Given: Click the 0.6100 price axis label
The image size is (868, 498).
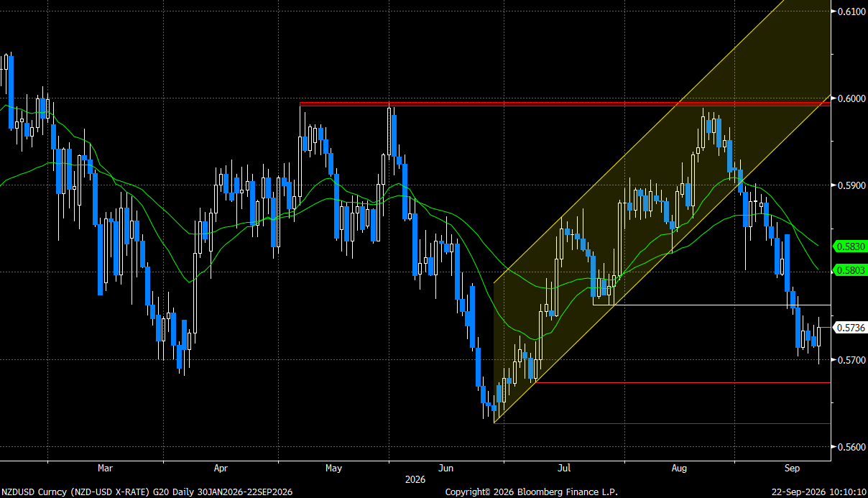Looking at the screenshot, I should 850,11.
